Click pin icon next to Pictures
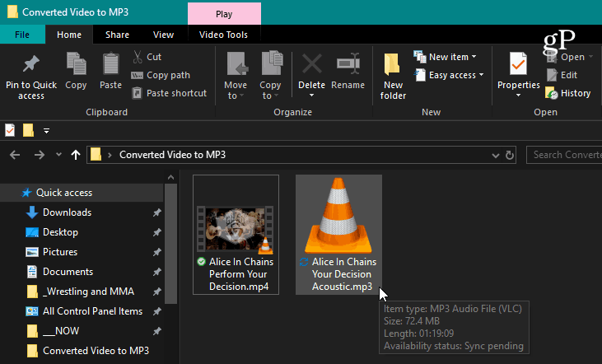Screen dimensions: 602x364 pyautogui.click(x=156, y=252)
